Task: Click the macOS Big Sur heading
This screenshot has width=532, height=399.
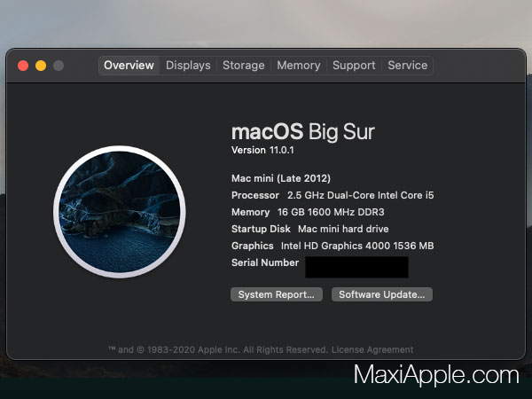Action: pyautogui.click(x=303, y=131)
